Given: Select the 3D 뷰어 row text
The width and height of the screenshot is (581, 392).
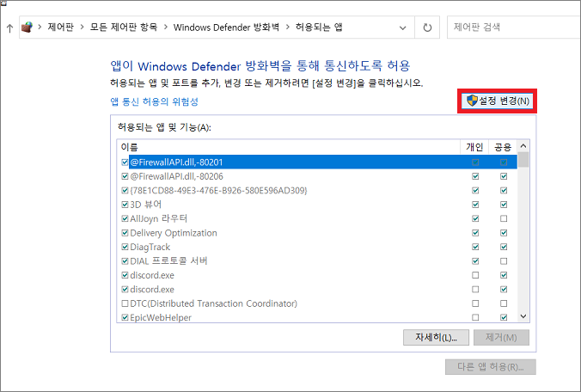Looking at the screenshot, I should pyautogui.click(x=145, y=205).
